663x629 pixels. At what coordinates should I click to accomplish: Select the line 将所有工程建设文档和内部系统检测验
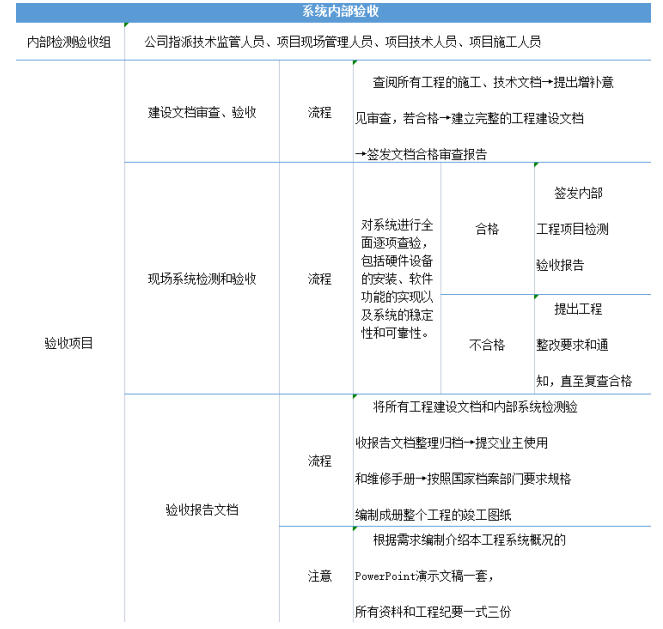[x=475, y=407]
